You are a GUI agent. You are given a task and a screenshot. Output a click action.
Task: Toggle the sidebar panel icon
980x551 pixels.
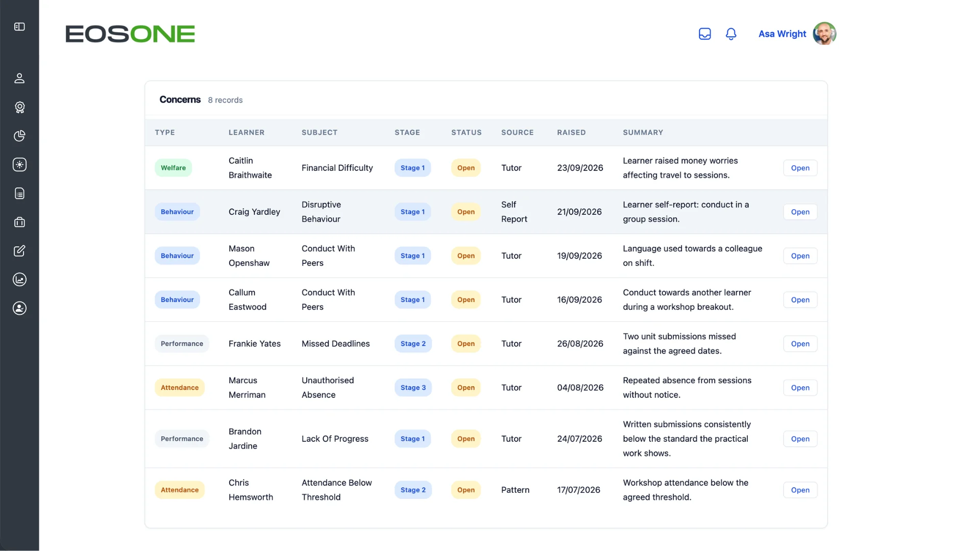tap(19, 27)
